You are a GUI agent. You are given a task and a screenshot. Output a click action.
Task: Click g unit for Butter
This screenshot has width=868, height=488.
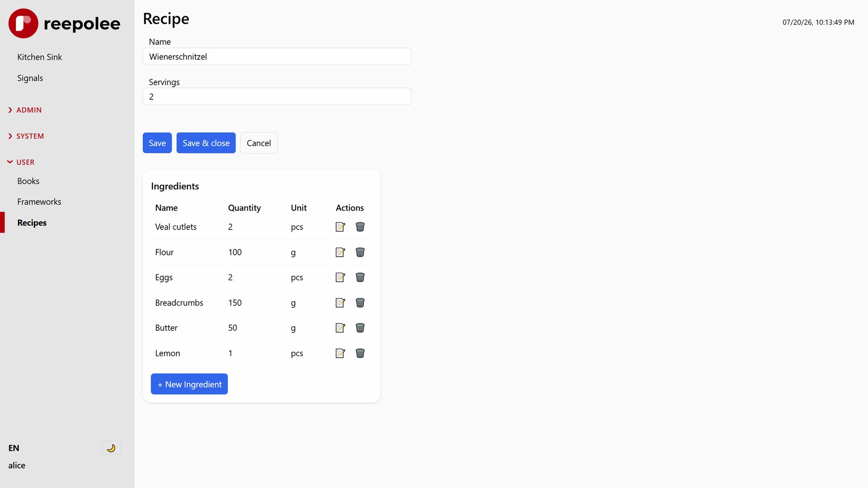point(293,328)
